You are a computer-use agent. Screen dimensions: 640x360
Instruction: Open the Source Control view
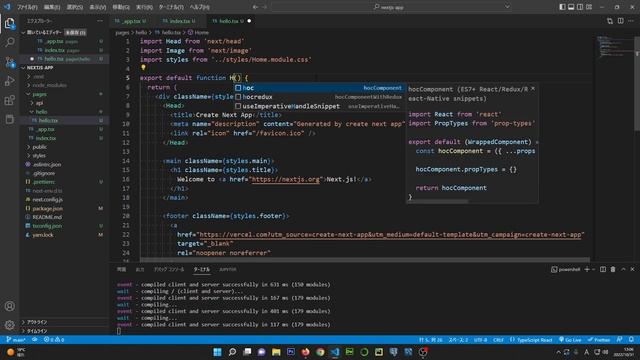(10, 62)
